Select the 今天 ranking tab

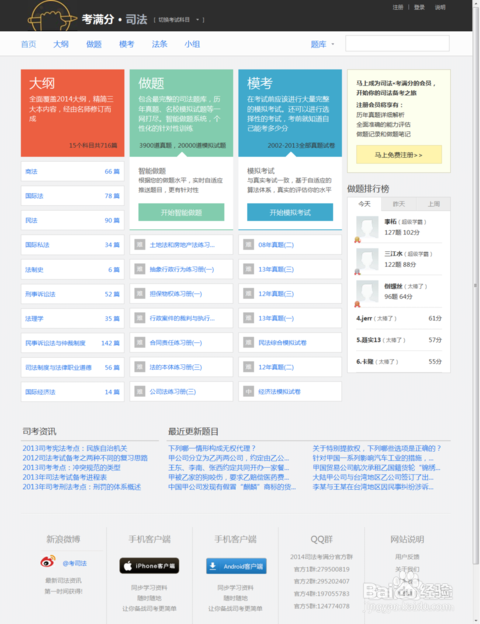[365, 204]
